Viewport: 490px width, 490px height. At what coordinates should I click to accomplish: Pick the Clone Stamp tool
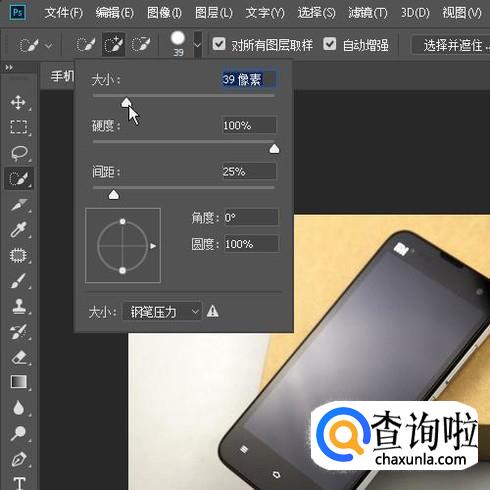(19, 306)
